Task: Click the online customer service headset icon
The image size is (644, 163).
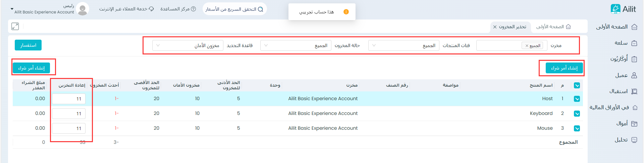Action: [x=151, y=9]
